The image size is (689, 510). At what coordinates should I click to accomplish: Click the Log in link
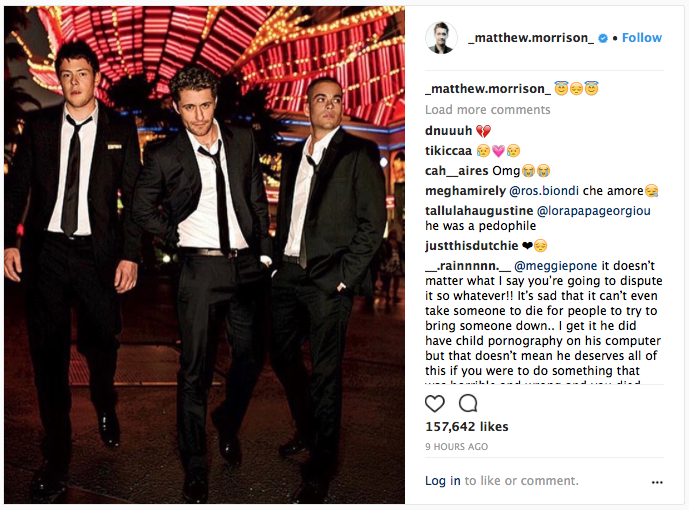click(442, 481)
